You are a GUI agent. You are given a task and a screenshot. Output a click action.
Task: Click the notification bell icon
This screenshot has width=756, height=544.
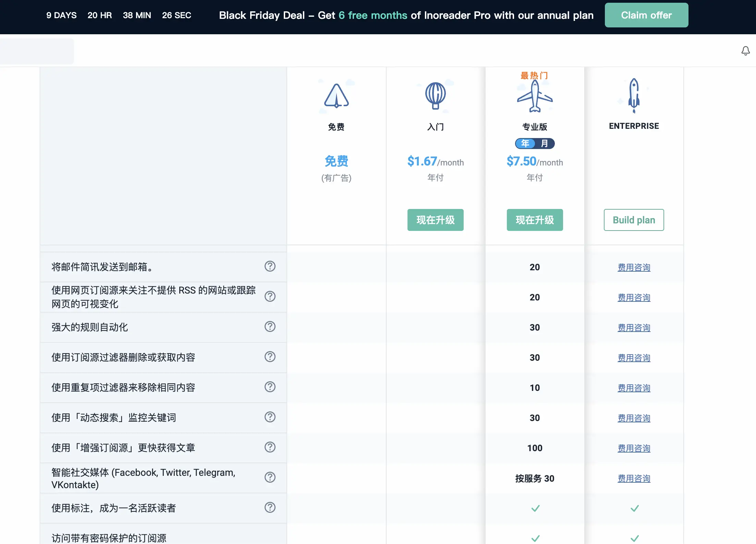pyautogui.click(x=745, y=51)
